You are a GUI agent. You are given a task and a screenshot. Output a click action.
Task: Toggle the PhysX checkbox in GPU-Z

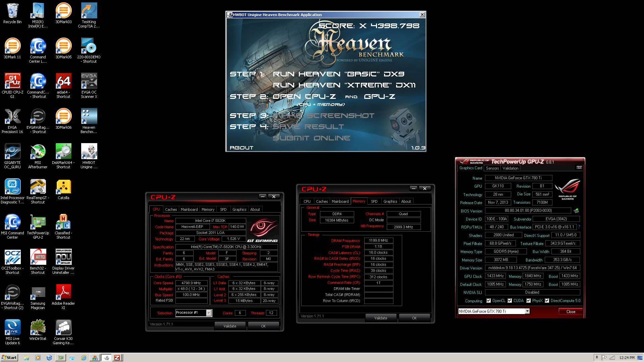click(529, 301)
